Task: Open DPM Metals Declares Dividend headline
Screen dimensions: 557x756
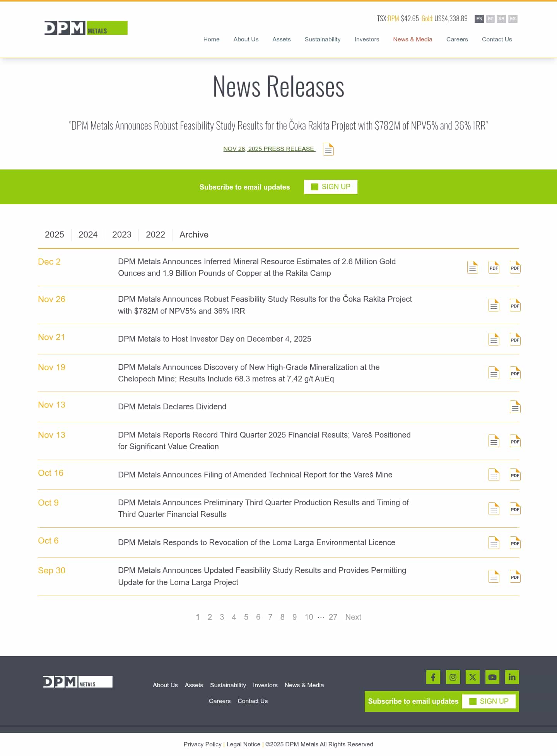Action: click(x=172, y=407)
